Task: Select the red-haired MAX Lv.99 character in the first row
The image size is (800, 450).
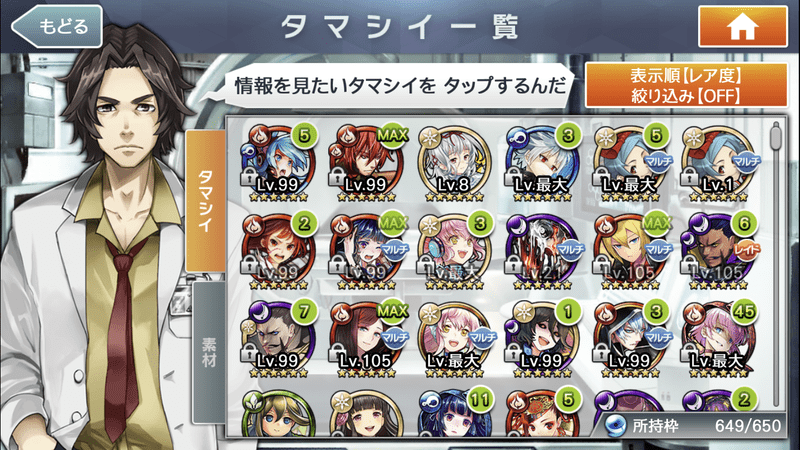Action: (367, 163)
